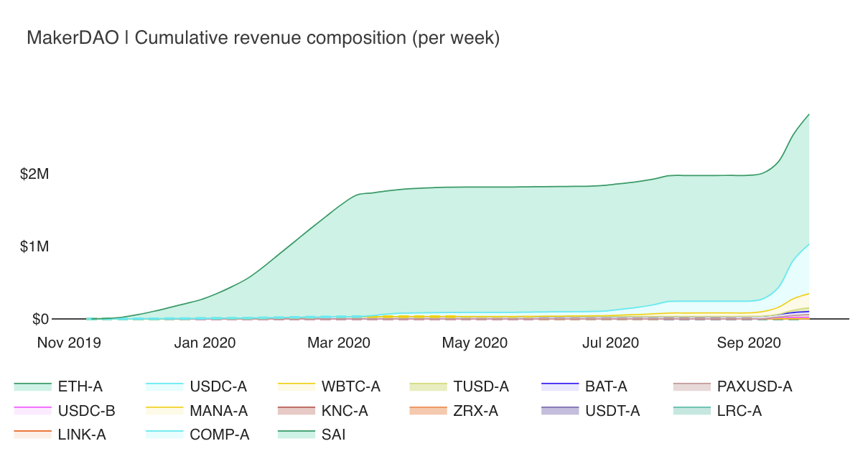Viewport: 868px width, 459px height.
Task: Hide the PAXUSD-A series via legend
Action: (x=733, y=386)
